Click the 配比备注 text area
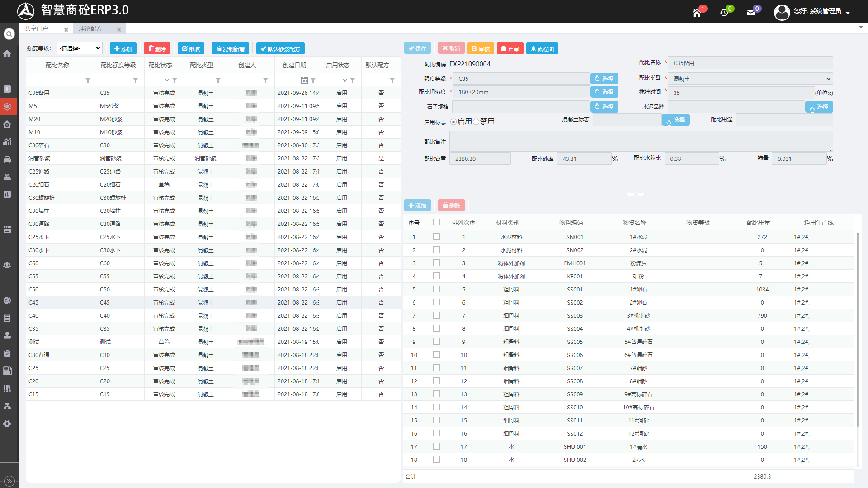Screen dimensions: 868x488 641,142
